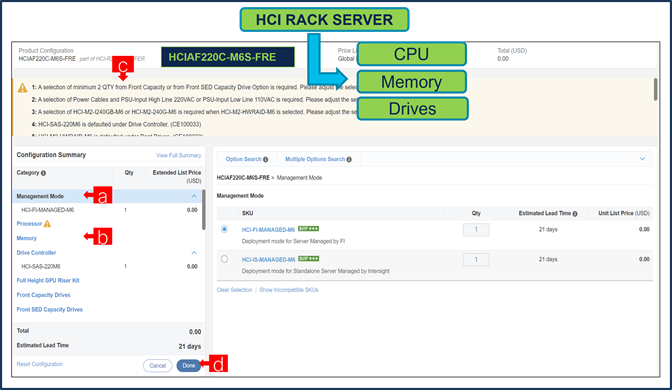
Task: Select the Management Mode category row
Action: coord(108,196)
